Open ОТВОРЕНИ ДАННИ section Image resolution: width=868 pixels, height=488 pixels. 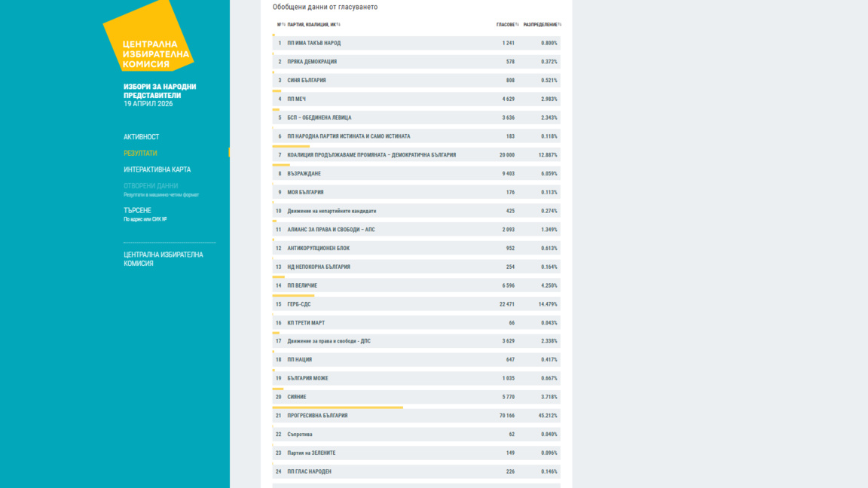click(151, 186)
